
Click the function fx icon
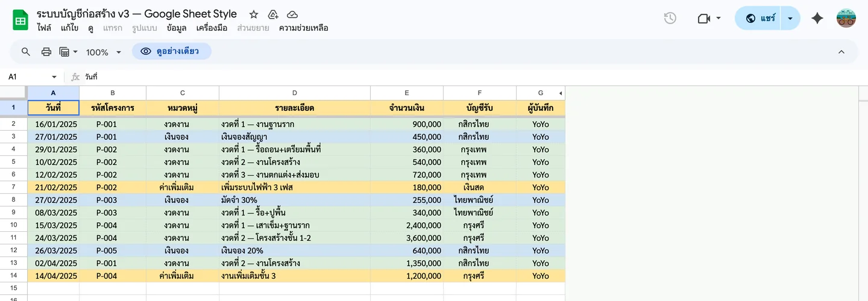coord(75,77)
